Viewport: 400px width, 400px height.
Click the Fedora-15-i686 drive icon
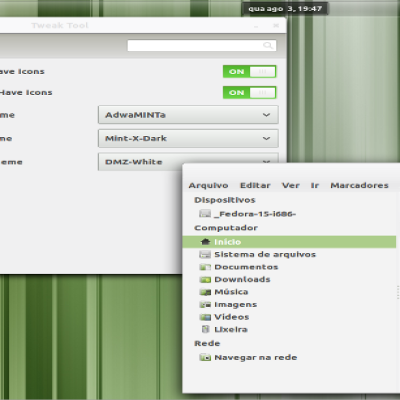coord(205,214)
